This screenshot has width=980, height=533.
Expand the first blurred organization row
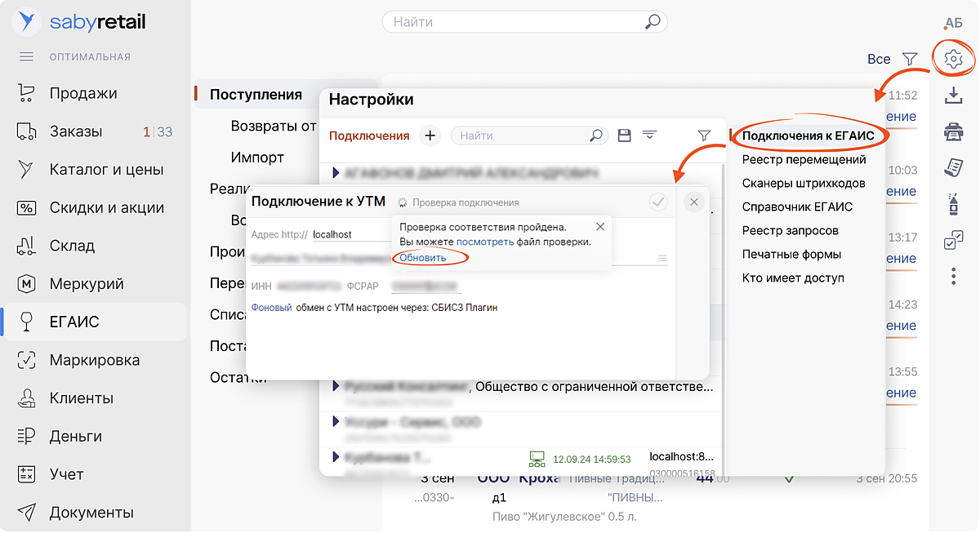tap(336, 172)
